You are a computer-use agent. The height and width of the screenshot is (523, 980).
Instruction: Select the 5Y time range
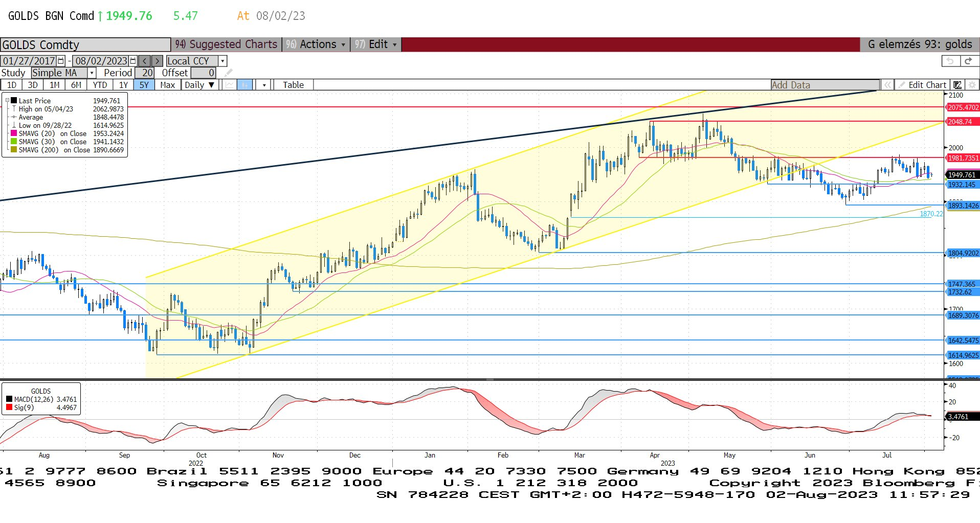(x=144, y=85)
